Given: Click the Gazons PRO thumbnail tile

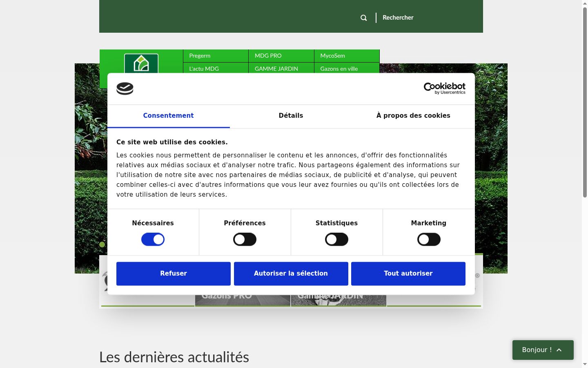Looking at the screenshot, I should tap(243, 300).
